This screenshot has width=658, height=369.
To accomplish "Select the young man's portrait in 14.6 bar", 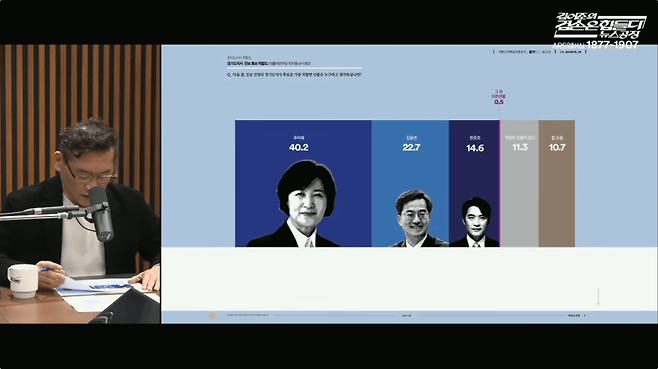I will click(x=475, y=222).
